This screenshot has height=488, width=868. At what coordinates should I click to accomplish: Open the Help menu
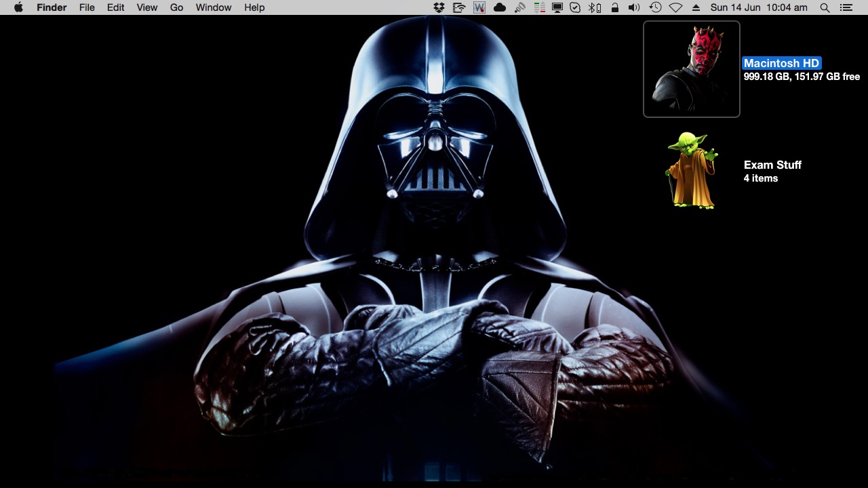click(254, 7)
